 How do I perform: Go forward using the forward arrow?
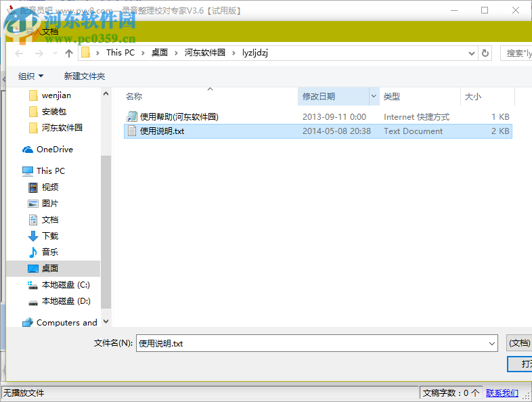39,53
